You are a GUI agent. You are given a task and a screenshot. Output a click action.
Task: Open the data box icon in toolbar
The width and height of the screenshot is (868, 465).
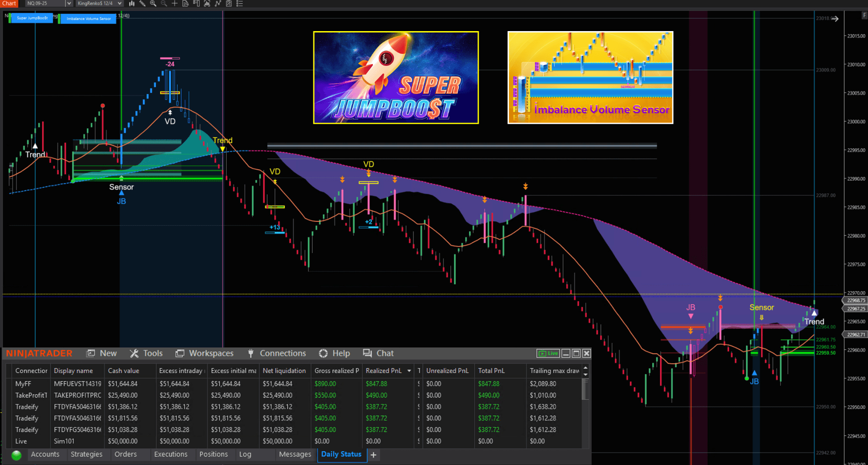click(185, 4)
